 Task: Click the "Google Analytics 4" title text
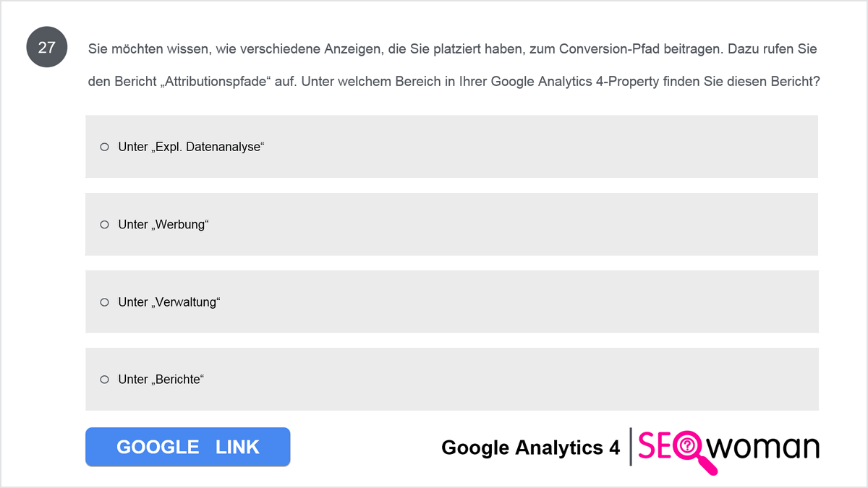530,448
